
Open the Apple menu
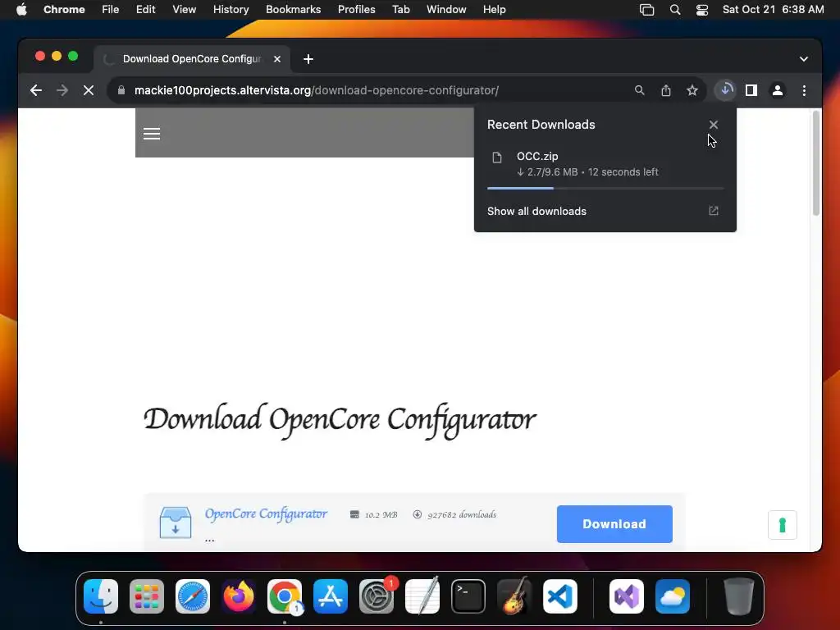coord(21,10)
